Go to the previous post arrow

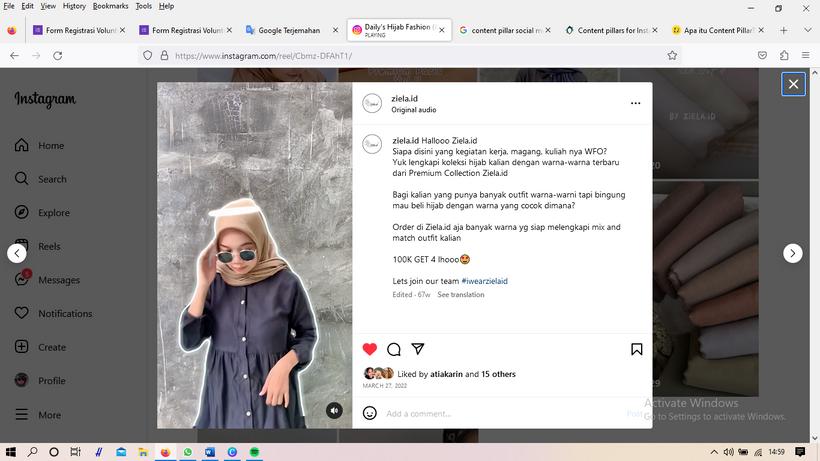pyautogui.click(x=17, y=253)
